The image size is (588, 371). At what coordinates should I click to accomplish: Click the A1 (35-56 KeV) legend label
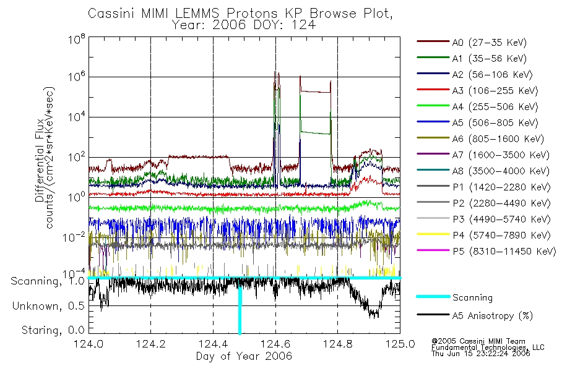(x=490, y=59)
